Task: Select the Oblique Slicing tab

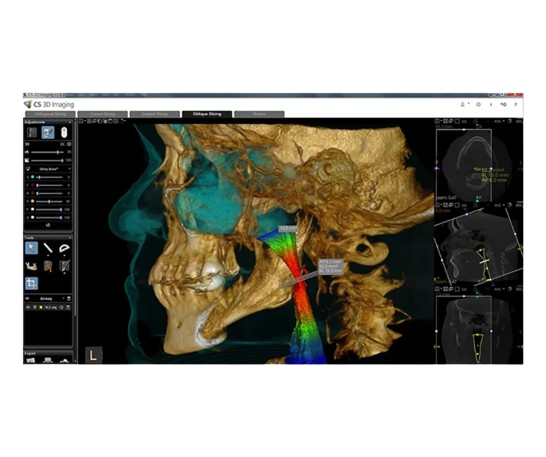Action: (207, 114)
